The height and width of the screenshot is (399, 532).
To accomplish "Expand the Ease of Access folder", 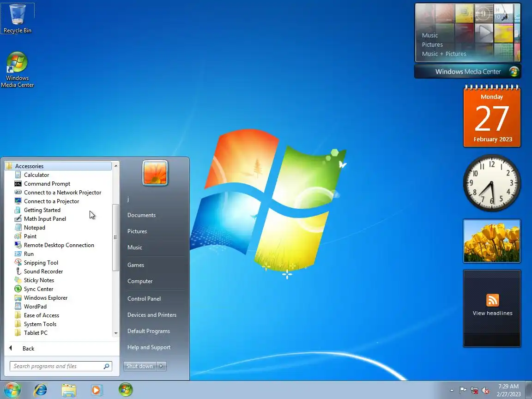I will [x=42, y=315].
